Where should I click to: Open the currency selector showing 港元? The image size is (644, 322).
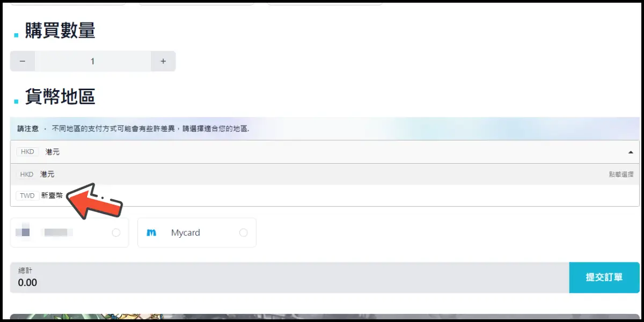tap(322, 152)
